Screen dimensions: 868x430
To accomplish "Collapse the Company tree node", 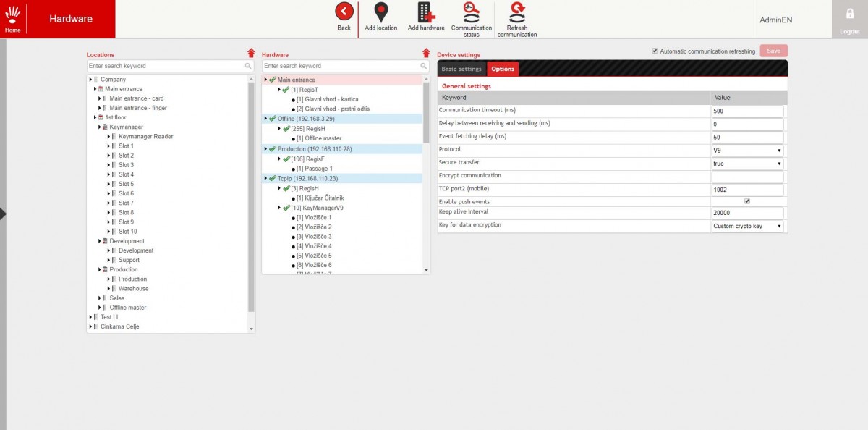I will (x=90, y=80).
